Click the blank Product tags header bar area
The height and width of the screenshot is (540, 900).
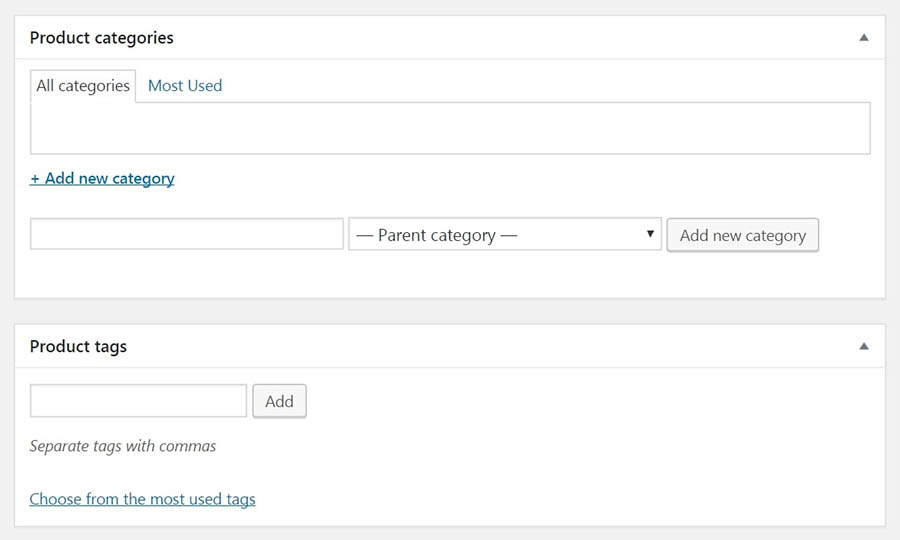tap(500, 347)
